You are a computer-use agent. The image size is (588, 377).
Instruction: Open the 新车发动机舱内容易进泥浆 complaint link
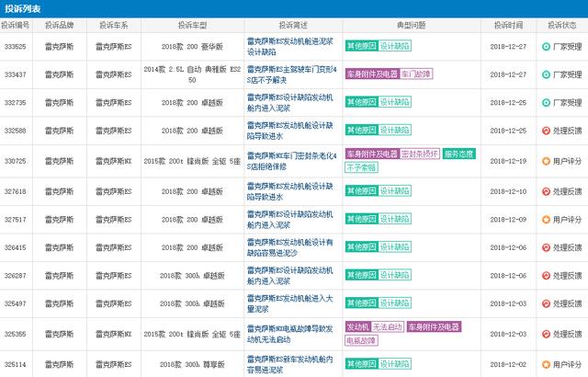pyautogui.click(x=290, y=364)
